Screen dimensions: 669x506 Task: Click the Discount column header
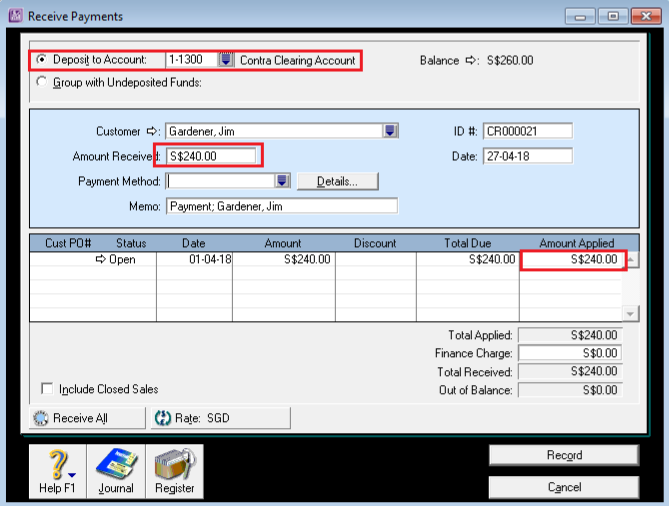click(375, 243)
